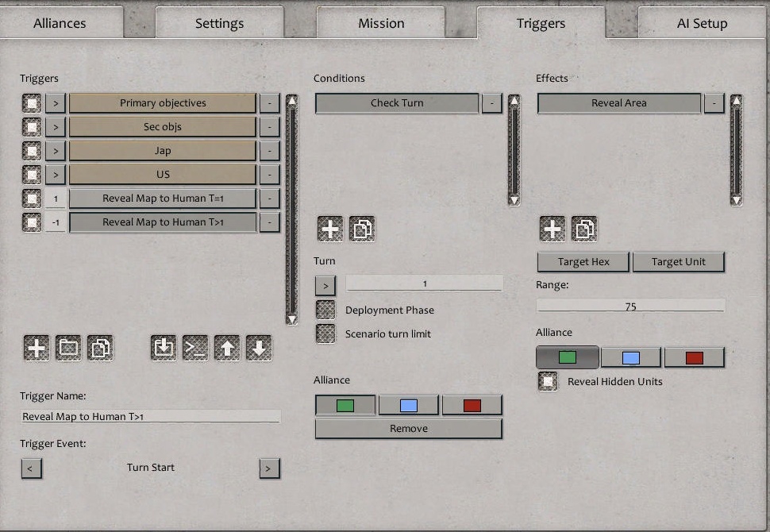Image resolution: width=770 pixels, height=532 pixels.
Task: Choose red alliance under Conditions
Action: [x=472, y=405]
